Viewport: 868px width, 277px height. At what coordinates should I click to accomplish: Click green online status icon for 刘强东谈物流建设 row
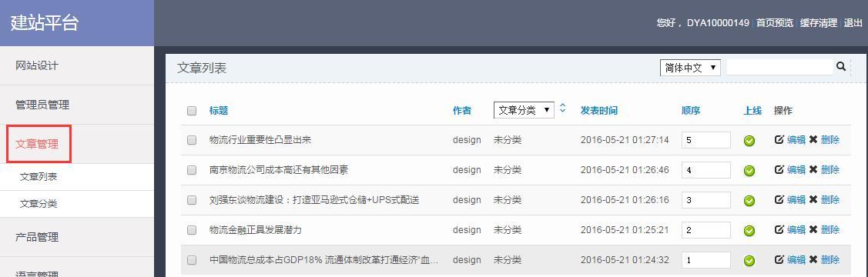click(x=749, y=200)
